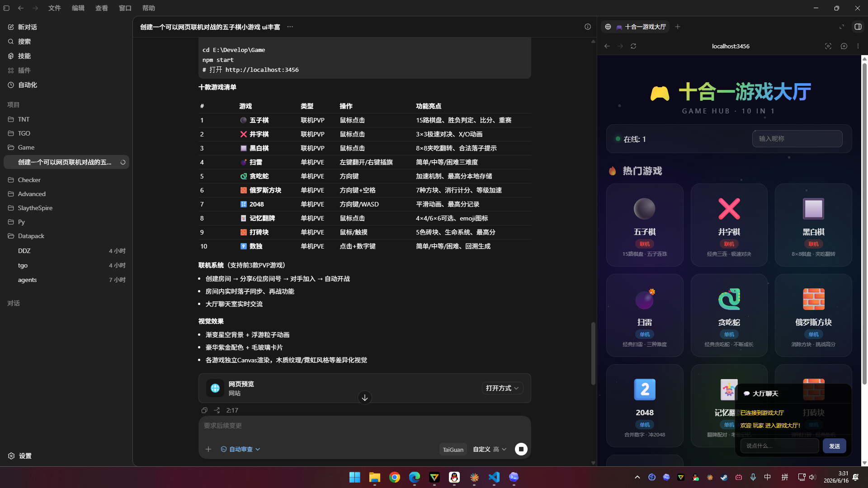Image resolution: width=868 pixels, height=488 pixels.
Task: Click the 输入昵称 nickname field
Action: [797, 139]
